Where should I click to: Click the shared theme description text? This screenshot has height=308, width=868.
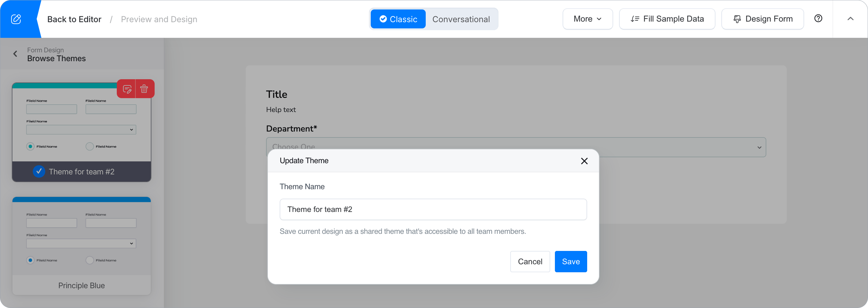(403, 231)
